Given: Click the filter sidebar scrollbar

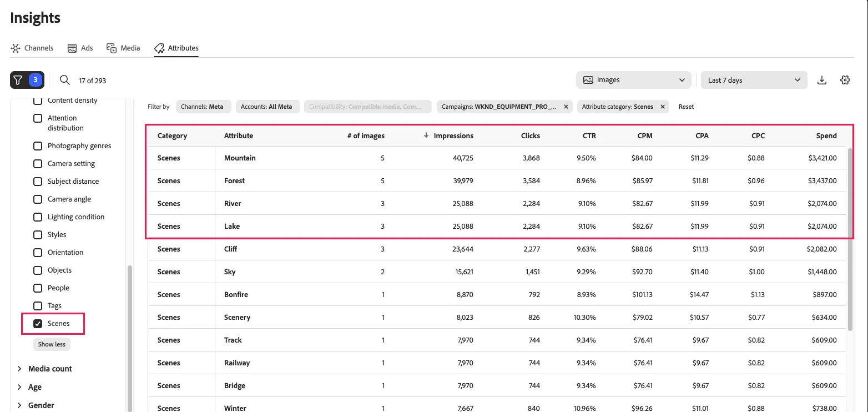Looking at the screenshot, I should (x=130, y=338).
